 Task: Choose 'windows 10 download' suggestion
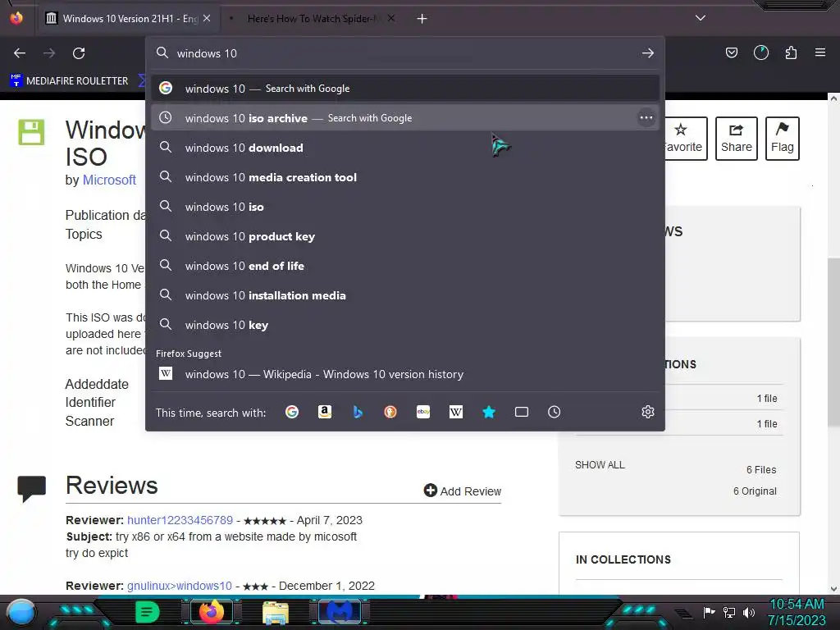(405, 148)
